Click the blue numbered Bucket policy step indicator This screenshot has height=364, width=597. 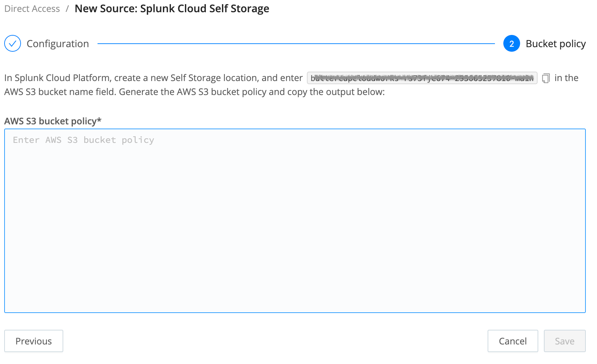[x=511, y=44]
